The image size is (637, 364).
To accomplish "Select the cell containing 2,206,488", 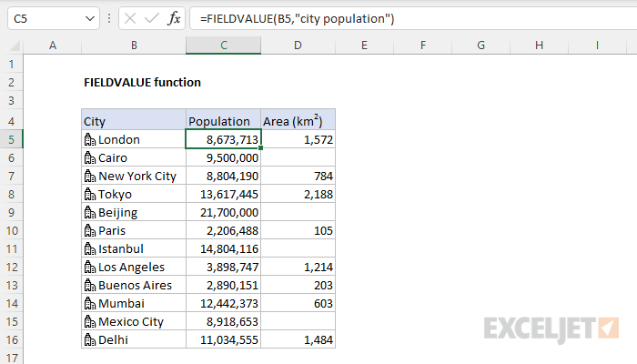I will point(224,231).
